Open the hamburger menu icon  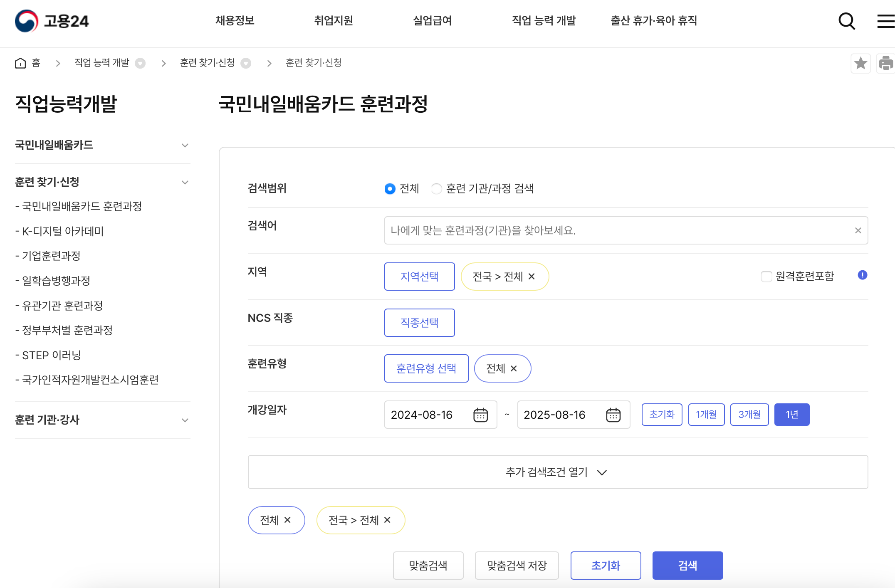[886, 21]
